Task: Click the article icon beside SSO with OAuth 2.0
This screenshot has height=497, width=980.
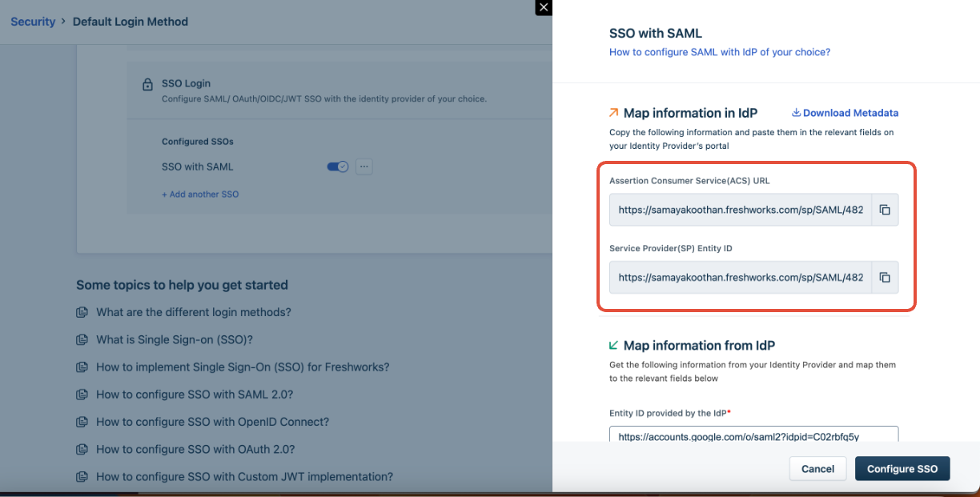Action: click(x=82, y=449)
